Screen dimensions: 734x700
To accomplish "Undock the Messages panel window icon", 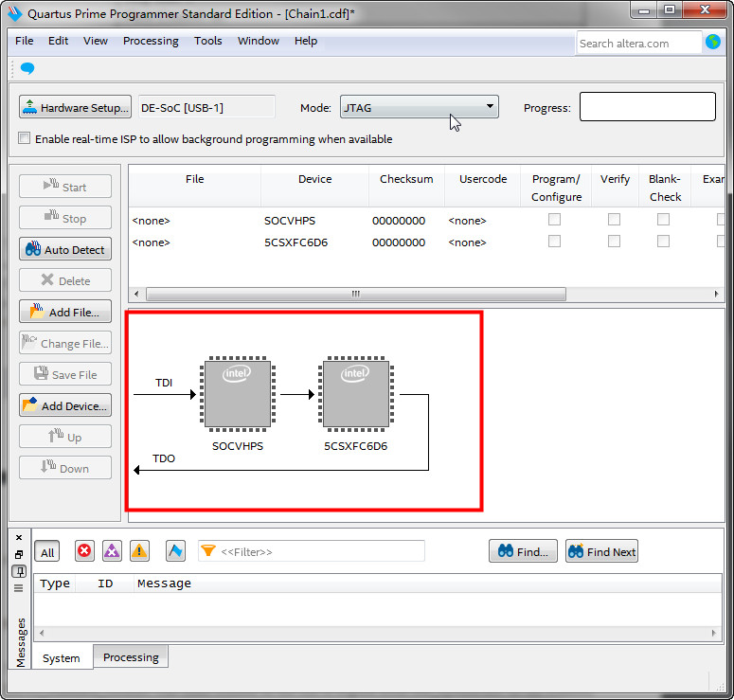I will pos(19,554).
